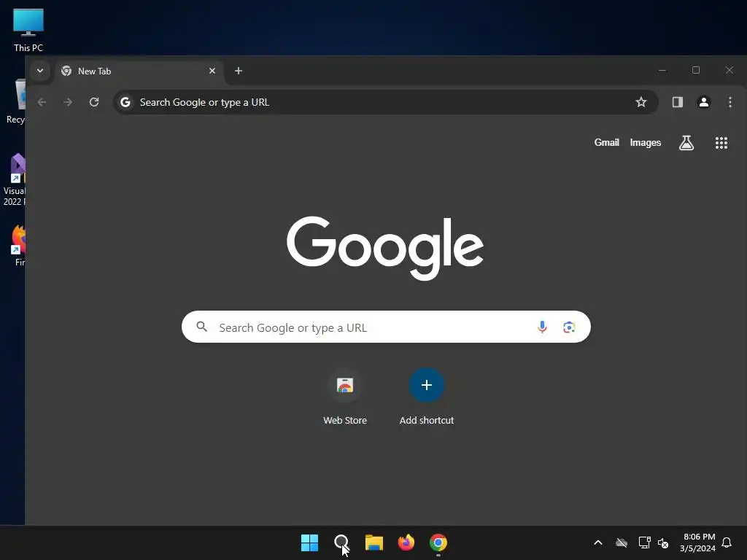The height and width of the screenshot is (560, 747).
Task: Open Chrome's three-dot menu
Action: point(729,102)
